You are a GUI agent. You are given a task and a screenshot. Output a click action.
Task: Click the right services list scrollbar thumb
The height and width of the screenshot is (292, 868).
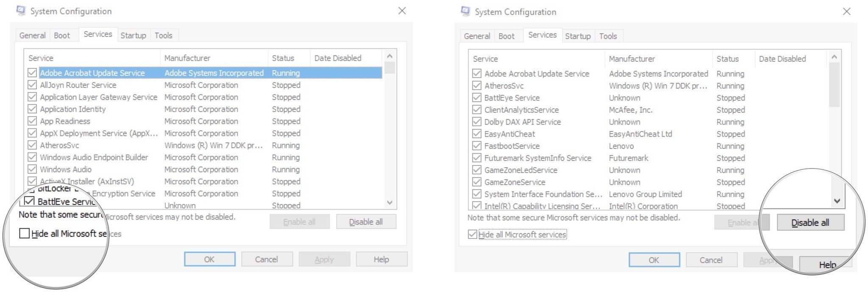[x=835, y=85]
